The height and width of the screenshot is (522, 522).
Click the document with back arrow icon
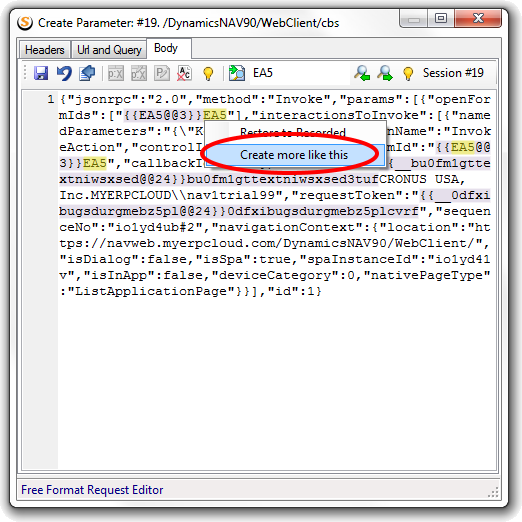tap(87, 73)
